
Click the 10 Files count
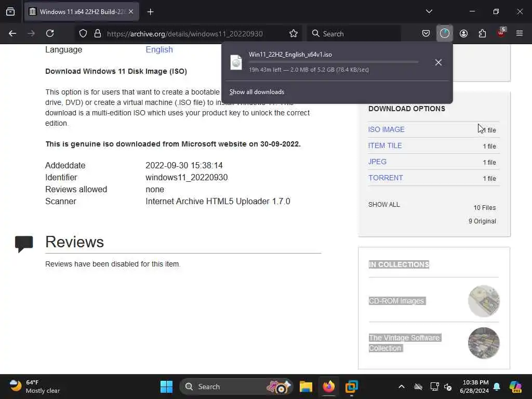point(485,208)
